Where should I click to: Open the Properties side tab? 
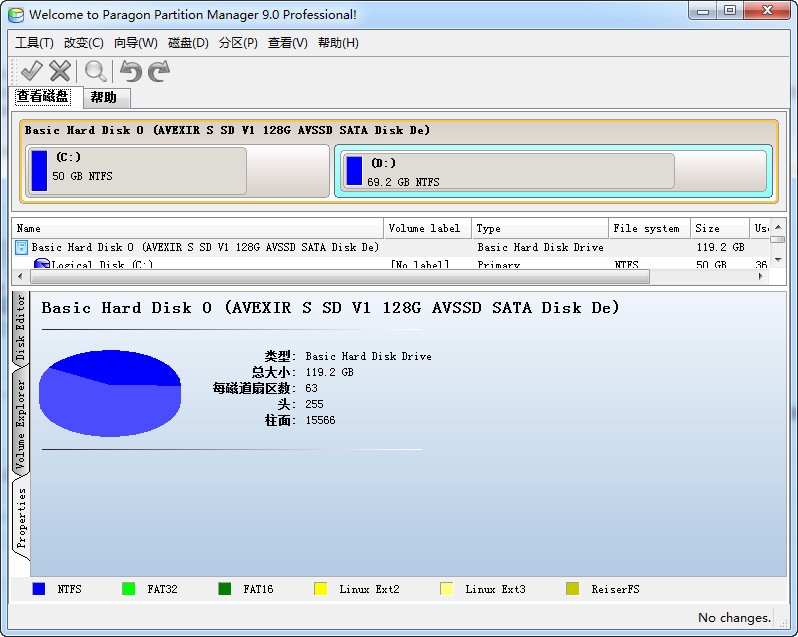click(21, 518)
